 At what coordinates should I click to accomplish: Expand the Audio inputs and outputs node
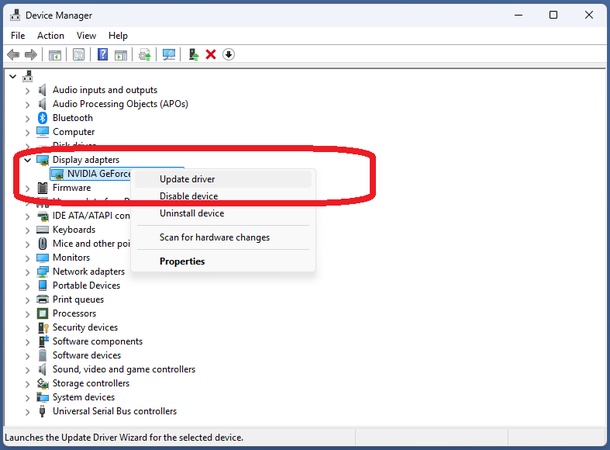click(27, 90)
